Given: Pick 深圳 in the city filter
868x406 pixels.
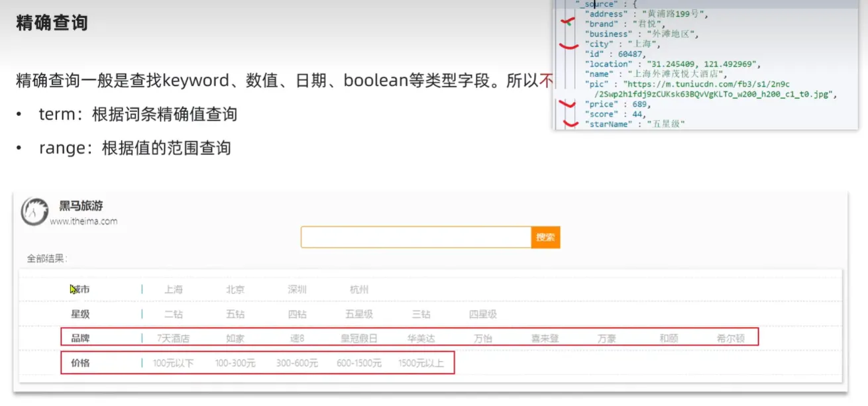Looking at the screenshot, I should [297, 289].
